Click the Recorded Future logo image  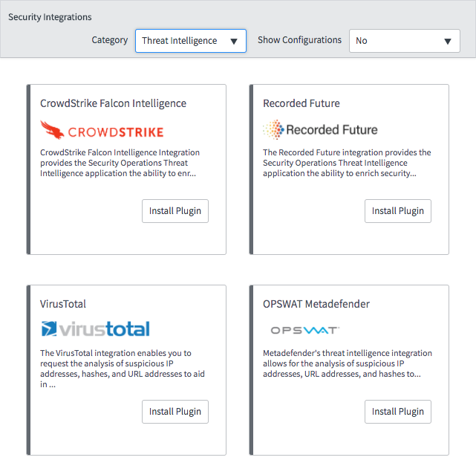[320, 130]
